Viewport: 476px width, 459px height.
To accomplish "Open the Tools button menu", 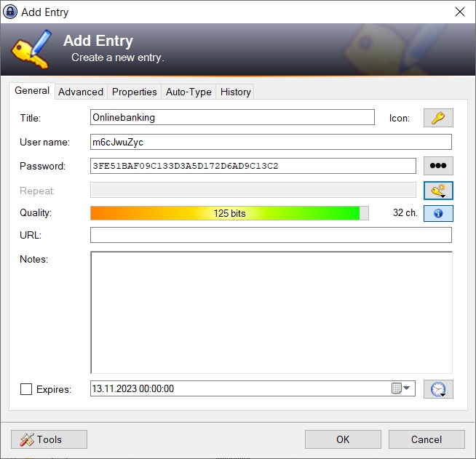I will pos(49,439).
